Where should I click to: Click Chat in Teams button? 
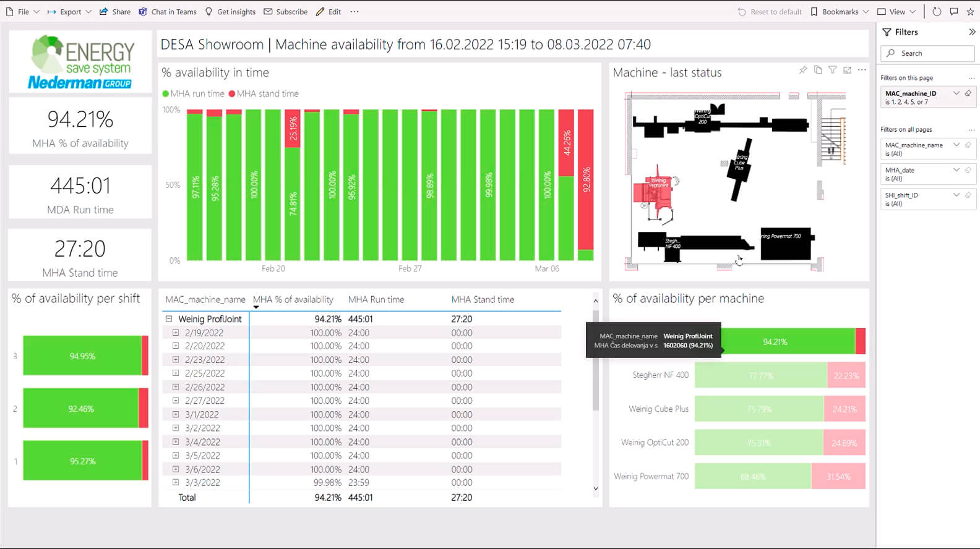167,12
